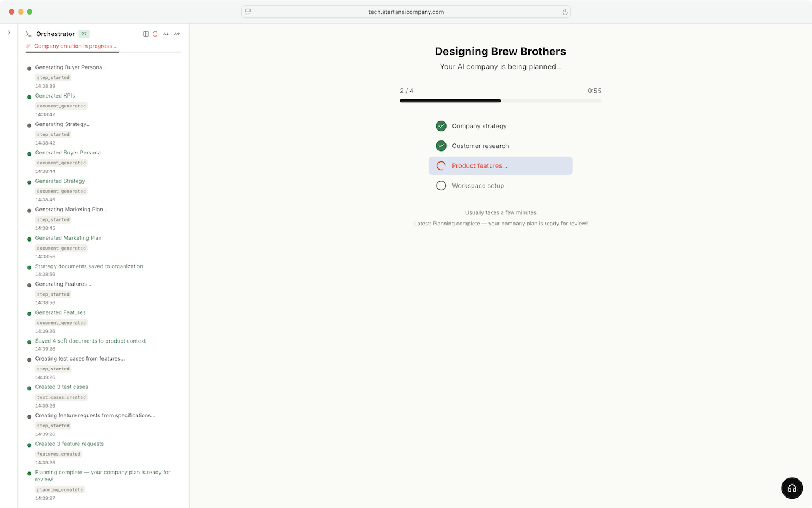Viewport: 812px width, 508px height.
Task: Click the test_cases_created tag
Action: tap(61, 397)
